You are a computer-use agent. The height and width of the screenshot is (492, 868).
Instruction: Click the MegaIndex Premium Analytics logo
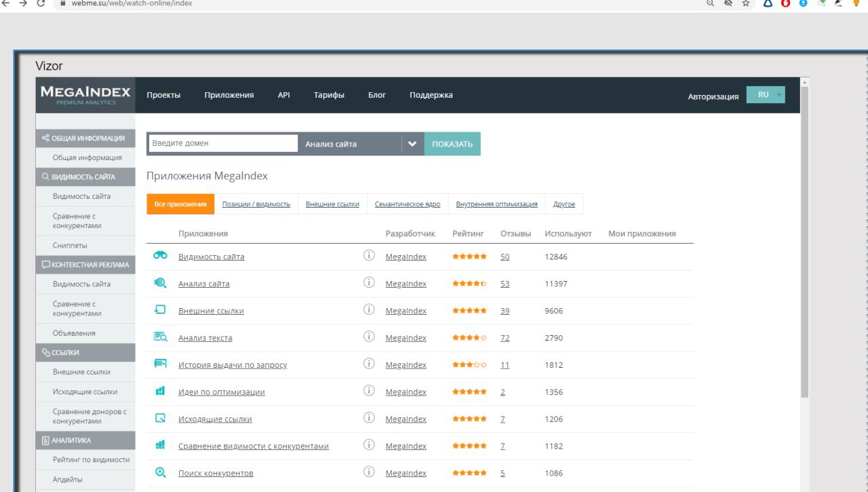85,95
